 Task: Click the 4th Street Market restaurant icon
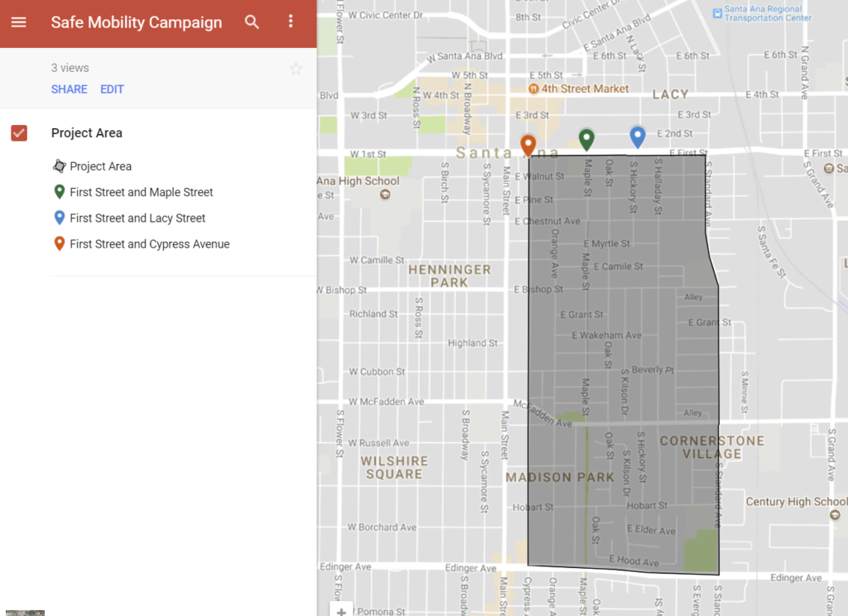coord(533,89)
